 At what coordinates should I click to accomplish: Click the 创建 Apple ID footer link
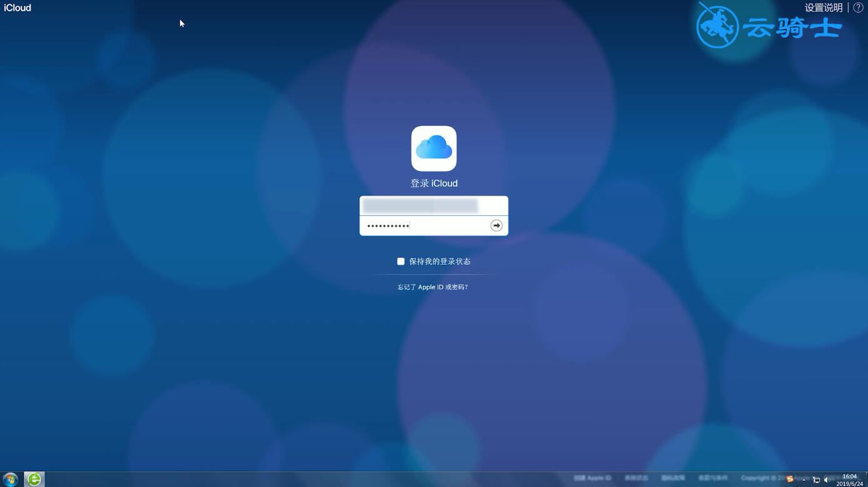tap(593, 478)
